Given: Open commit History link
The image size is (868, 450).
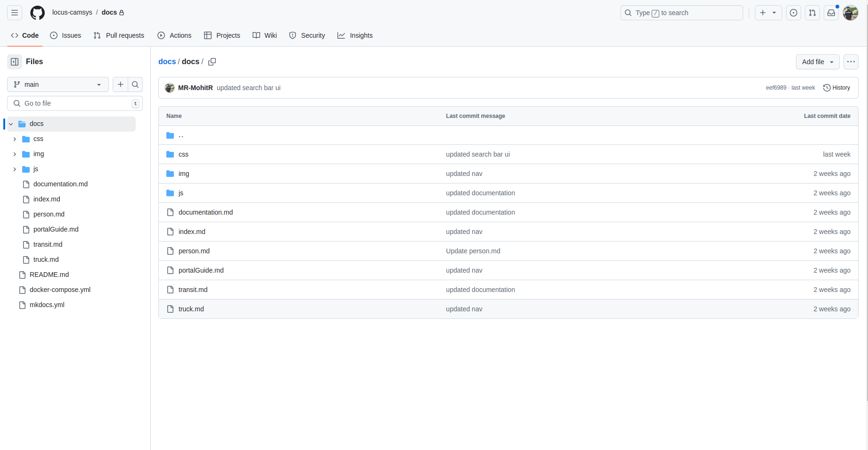Looking at the screenshot, I should [x=836, y=88].
